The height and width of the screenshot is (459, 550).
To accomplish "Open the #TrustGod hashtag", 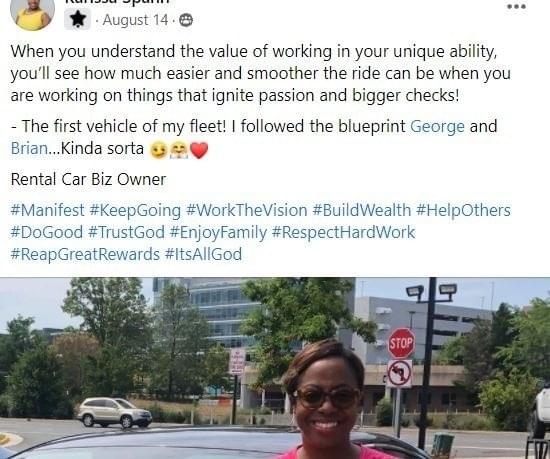I will 126,232.
